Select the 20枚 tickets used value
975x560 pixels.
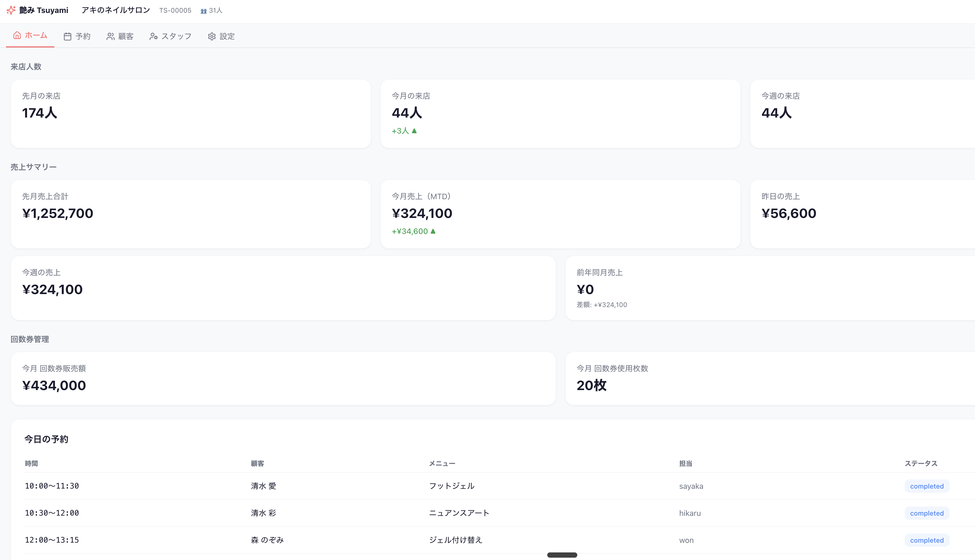click(x=592, y=385)
